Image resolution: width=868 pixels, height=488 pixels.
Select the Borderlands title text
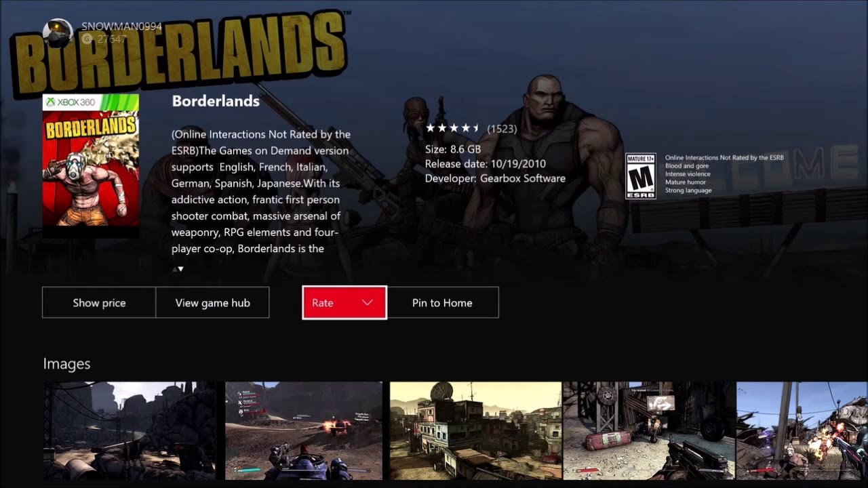[x=216, y=101]
